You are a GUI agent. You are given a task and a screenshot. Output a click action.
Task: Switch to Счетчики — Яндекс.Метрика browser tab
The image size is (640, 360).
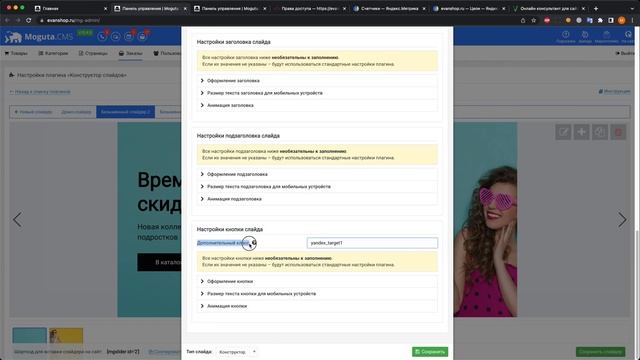(x=389, y=8)
